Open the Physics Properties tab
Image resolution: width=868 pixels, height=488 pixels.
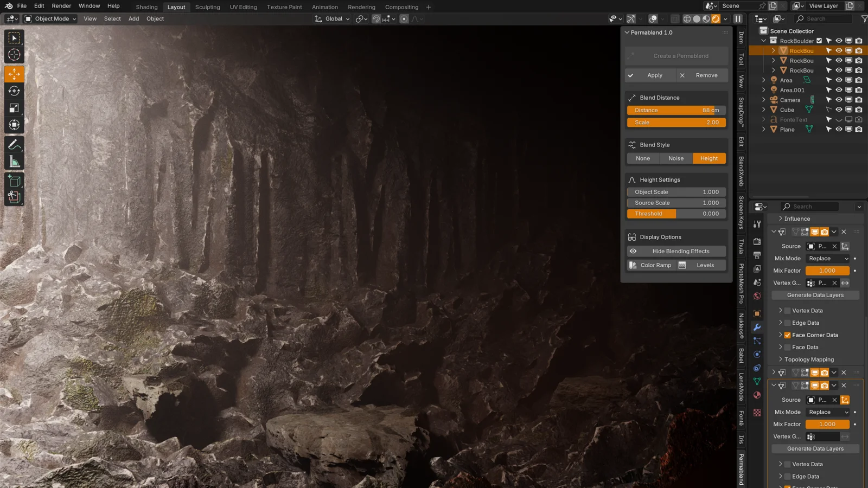click(x=757, y=354)
